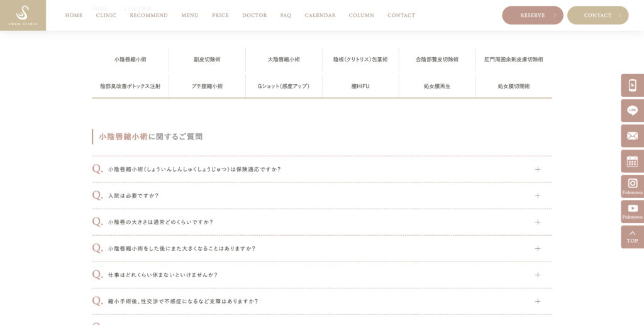The image size is (644, 325).
Task: Select the Gショット(感度アップ) tab
Action: [284, 86]
